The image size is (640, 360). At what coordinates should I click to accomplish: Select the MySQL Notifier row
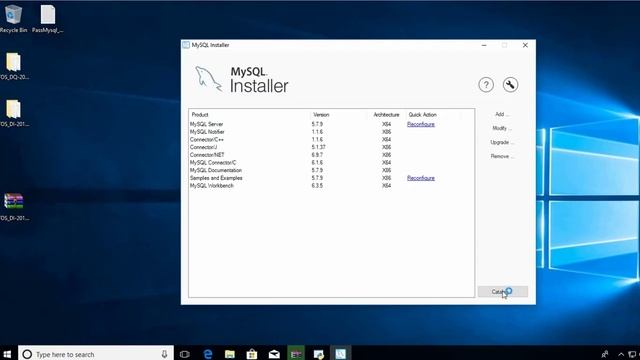[x=331, y=132]
